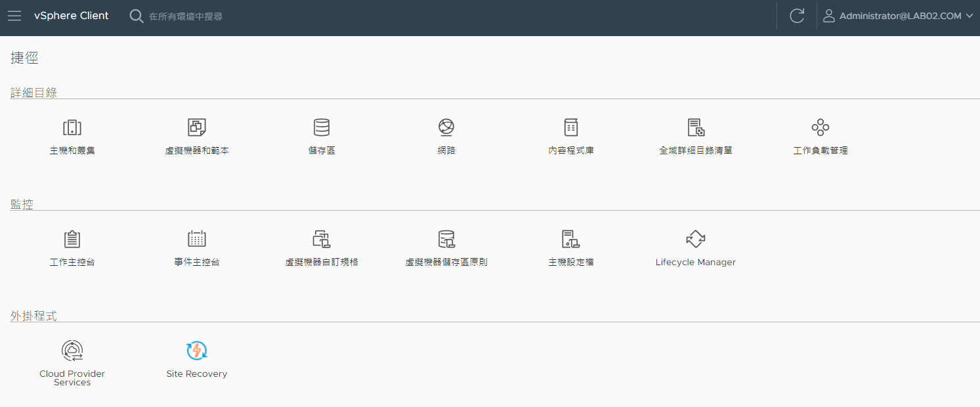Click the 虛擬機器和範本 label
Viewport: 980px width, 407px height.
click(197, 150)
